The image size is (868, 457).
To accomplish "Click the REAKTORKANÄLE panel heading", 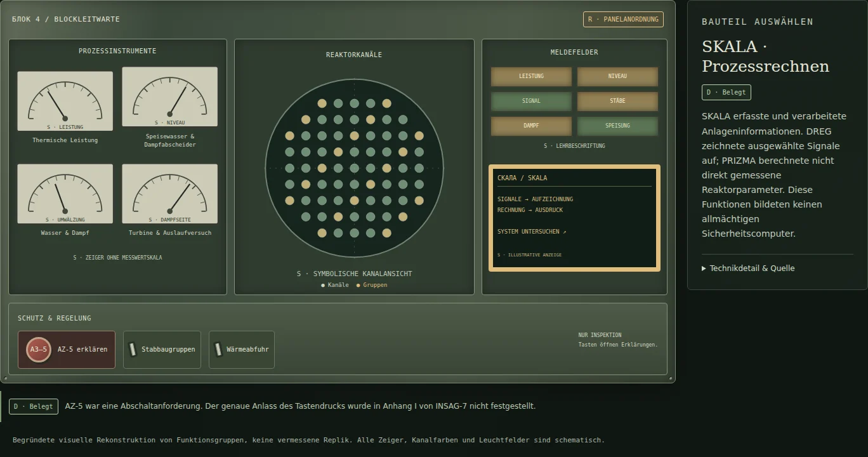I will coord(354,55).
